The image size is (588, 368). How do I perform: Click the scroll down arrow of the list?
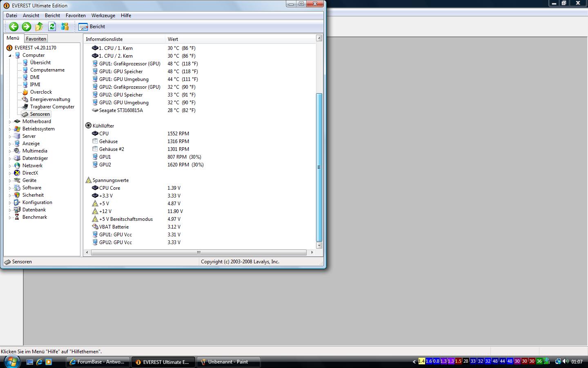pyautogui.click(x=319, y=246)
